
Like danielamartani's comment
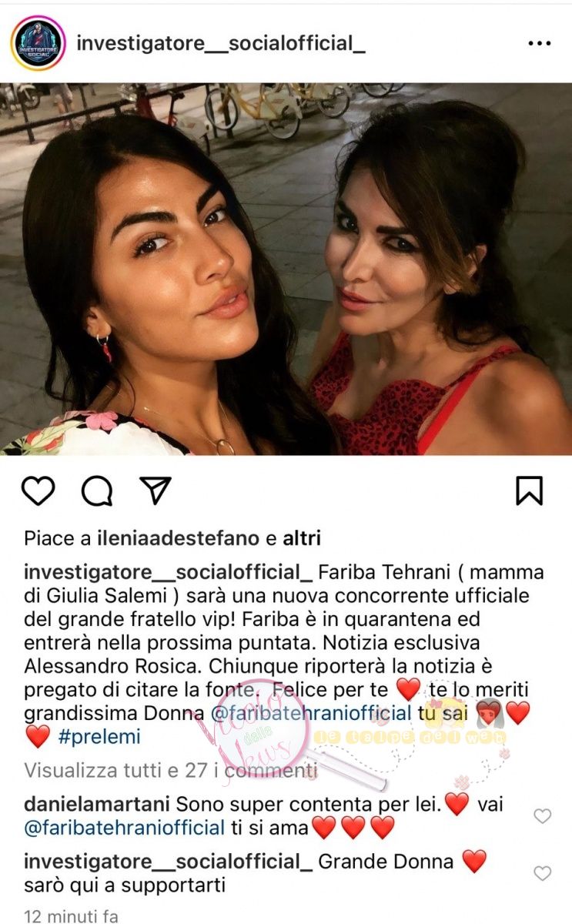[x=543, y=816]
